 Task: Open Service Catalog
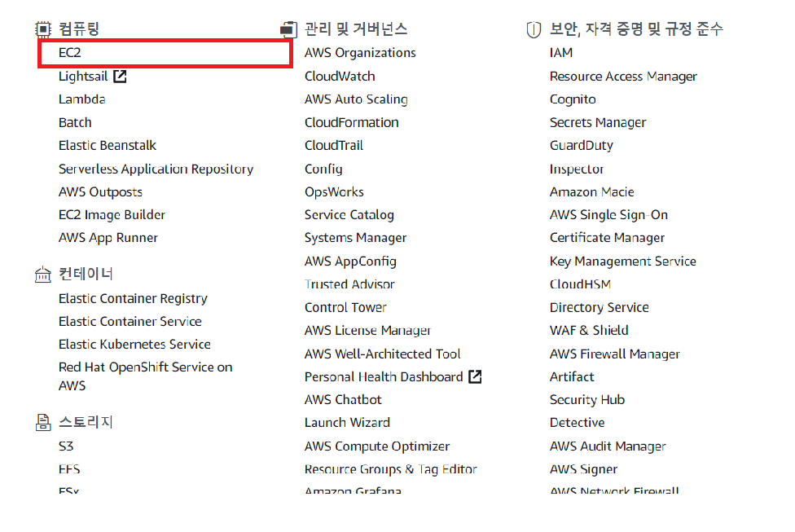coord(349,215)
